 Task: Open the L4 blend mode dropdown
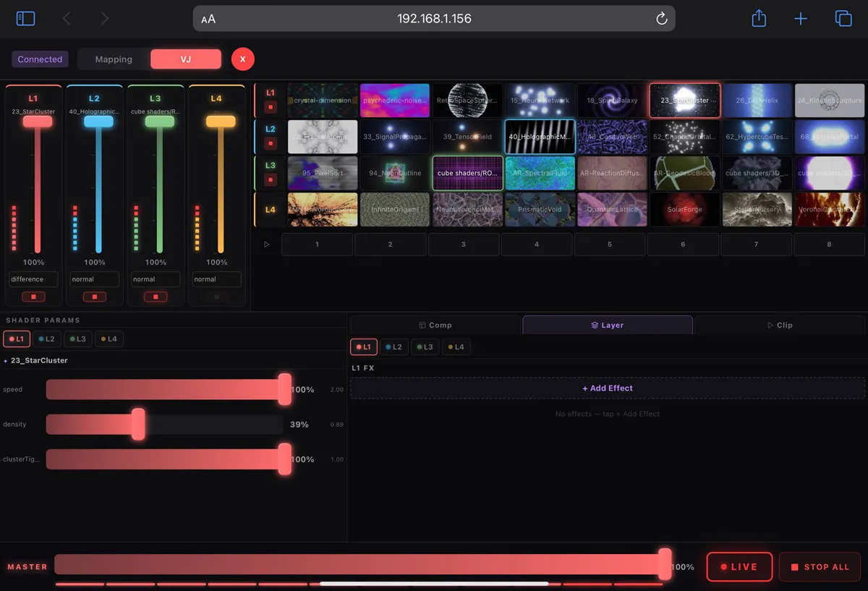216,279
